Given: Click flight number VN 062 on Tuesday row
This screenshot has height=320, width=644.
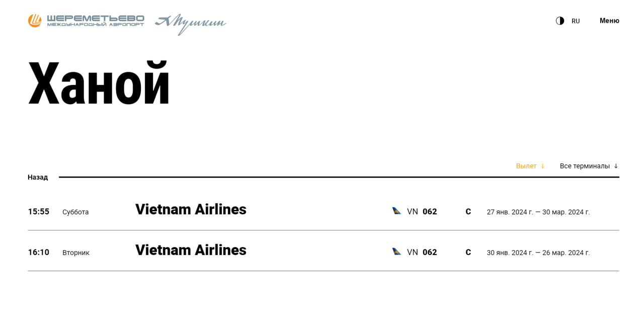Looking at the screenshot, I should (x=422, y=252).
